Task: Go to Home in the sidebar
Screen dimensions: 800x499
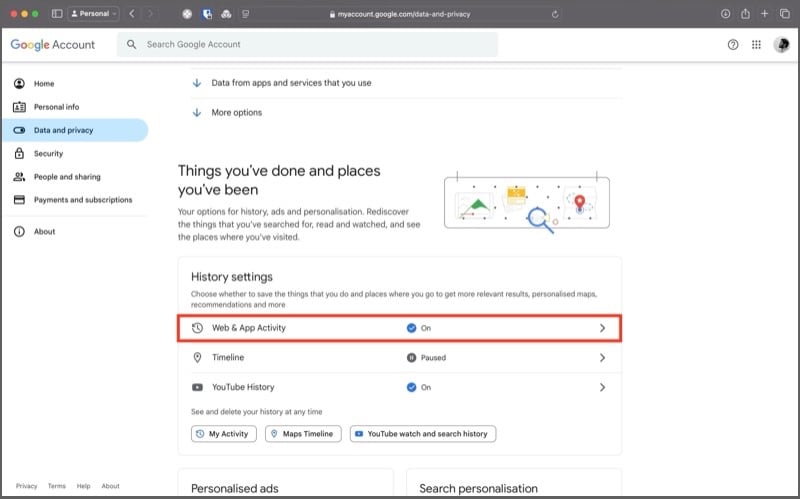Action: pyautogui.click(x=76, y=84)
